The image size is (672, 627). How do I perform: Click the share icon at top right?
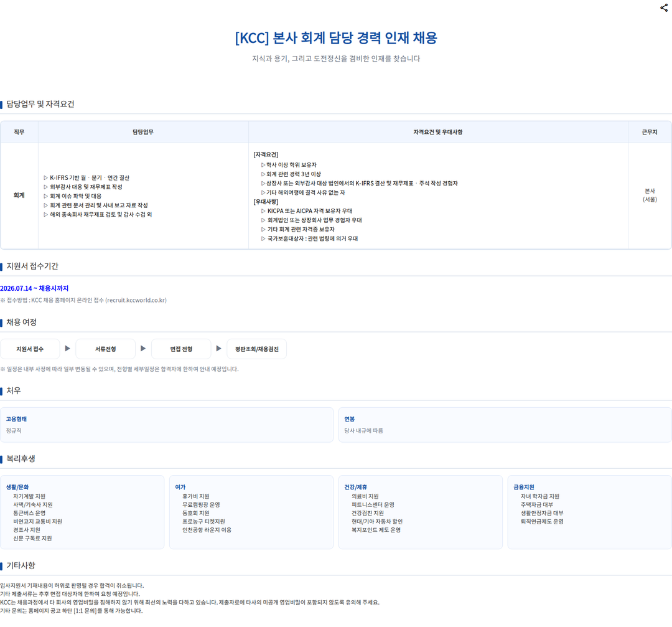(x=663, y=7)
